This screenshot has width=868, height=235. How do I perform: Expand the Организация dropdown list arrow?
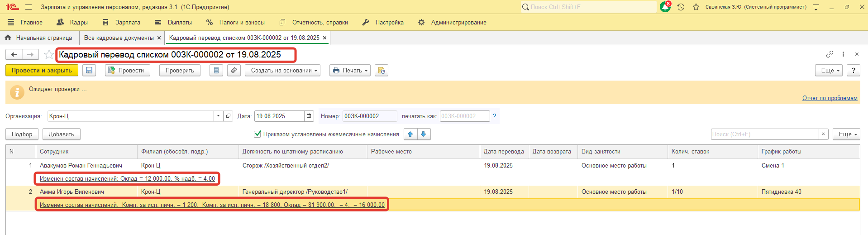[x=218, y=116]
